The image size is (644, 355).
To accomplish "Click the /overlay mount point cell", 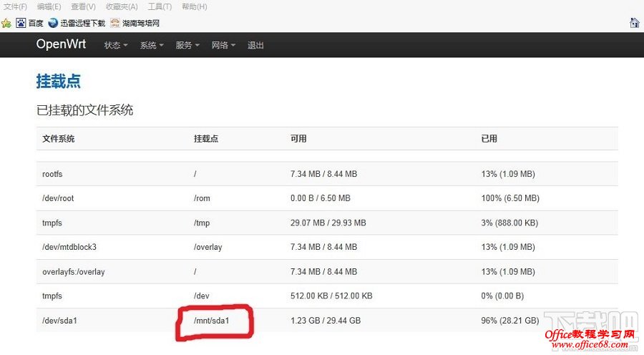I will [x=208, y=247].
